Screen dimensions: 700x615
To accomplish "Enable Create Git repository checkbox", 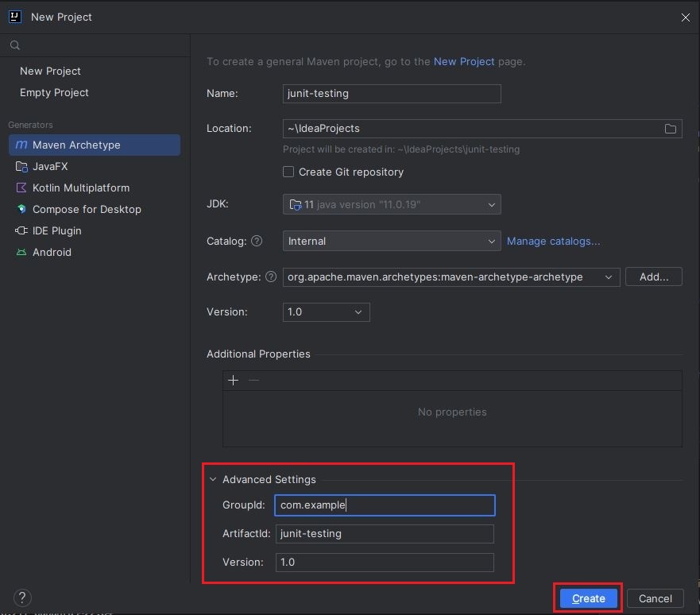I will pos(288,172).
